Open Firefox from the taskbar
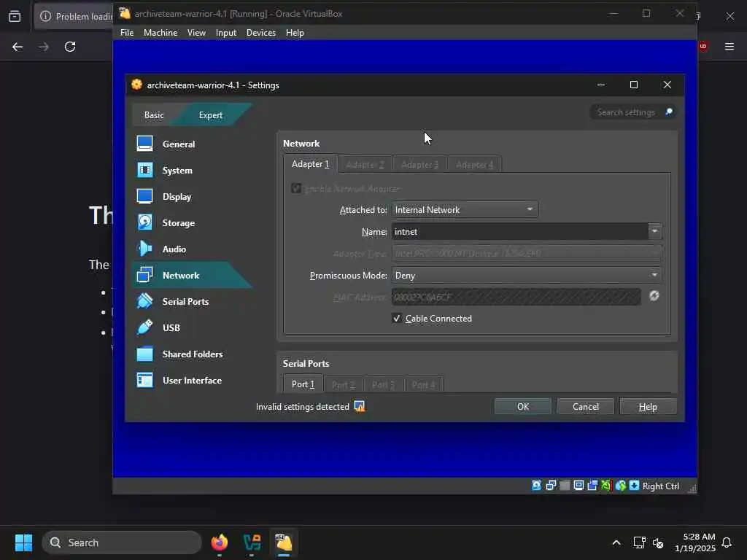This screenshot has width=747, height=560. pyautogui.click(x=220, y=542)
